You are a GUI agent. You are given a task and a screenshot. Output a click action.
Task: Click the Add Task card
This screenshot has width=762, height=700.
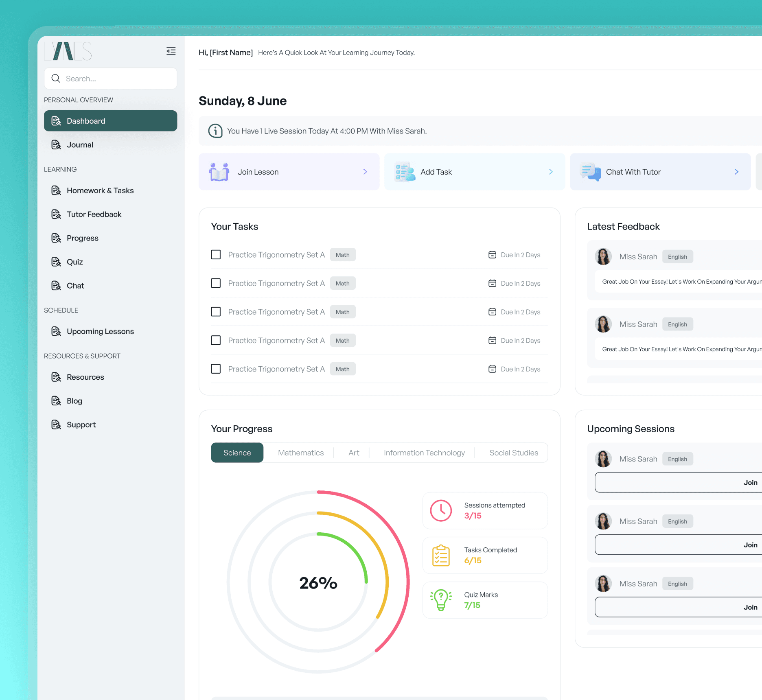point(475,172)
